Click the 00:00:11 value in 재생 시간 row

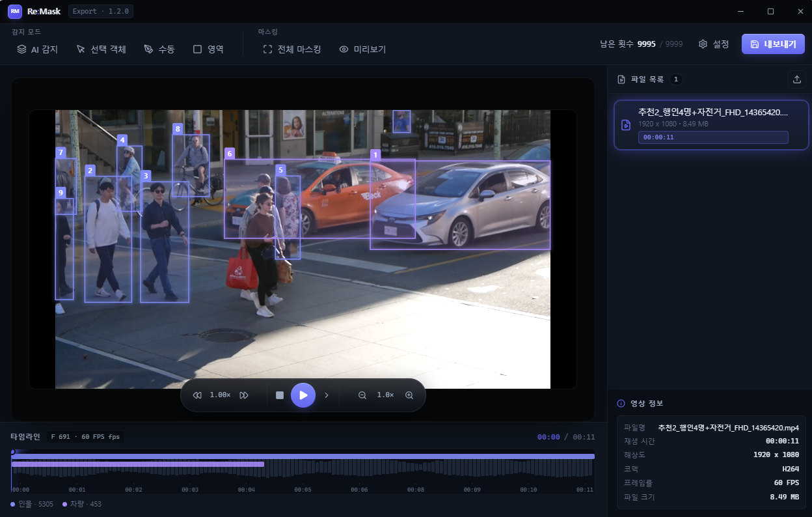click(x=782, y=441)
